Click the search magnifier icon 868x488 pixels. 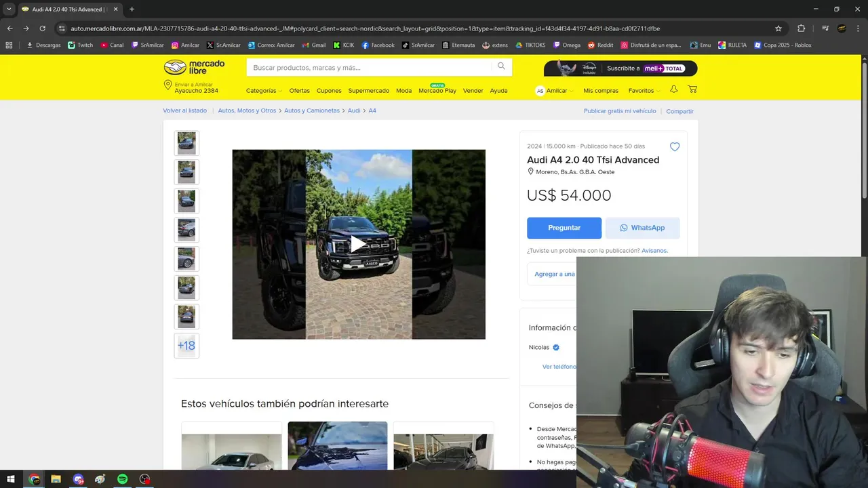click(x=501, y=66)
